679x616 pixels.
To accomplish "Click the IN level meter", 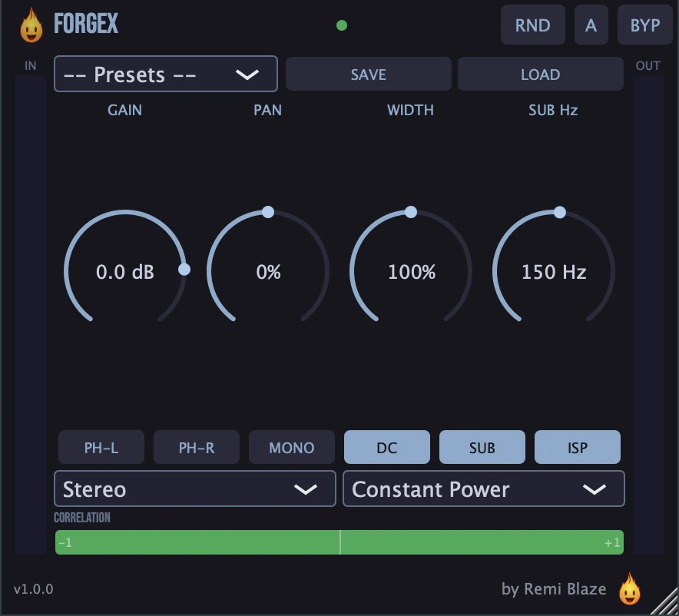I will (30, 315).
